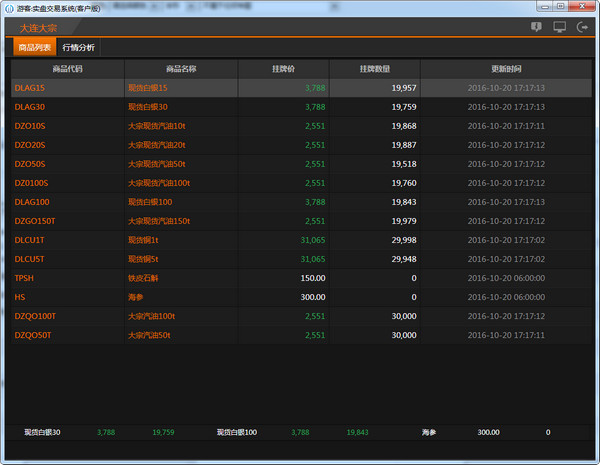Click product name 现货铜1t
This screenshot has width=600, height=465.
pyautogui.click(x=143, y=240)
